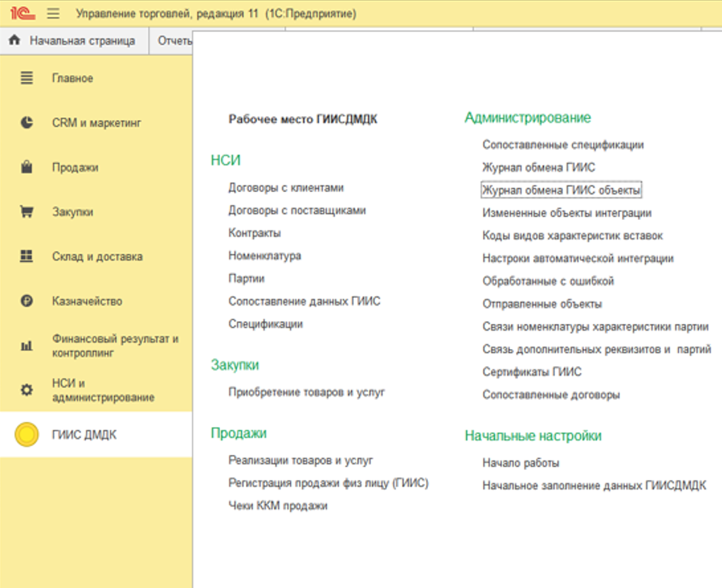
Task: Click the Казначейство ruble coin icon
Action: [26, 301]
